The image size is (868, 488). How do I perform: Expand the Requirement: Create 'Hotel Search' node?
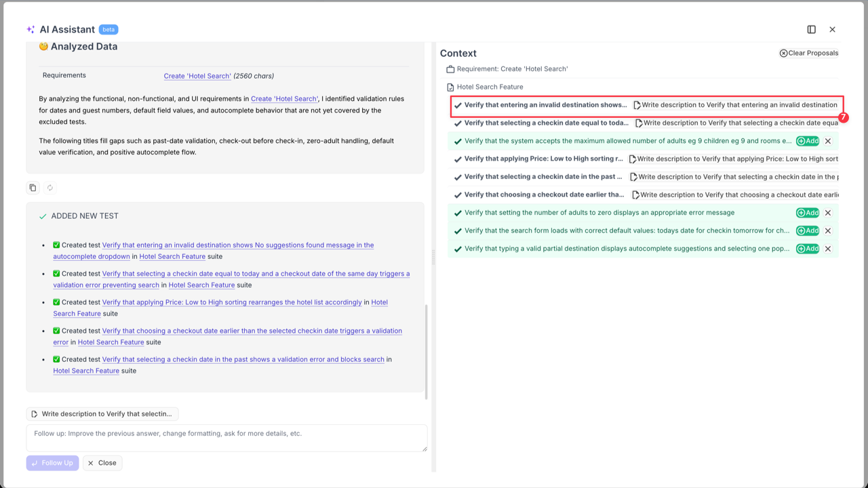coord(513,68)
